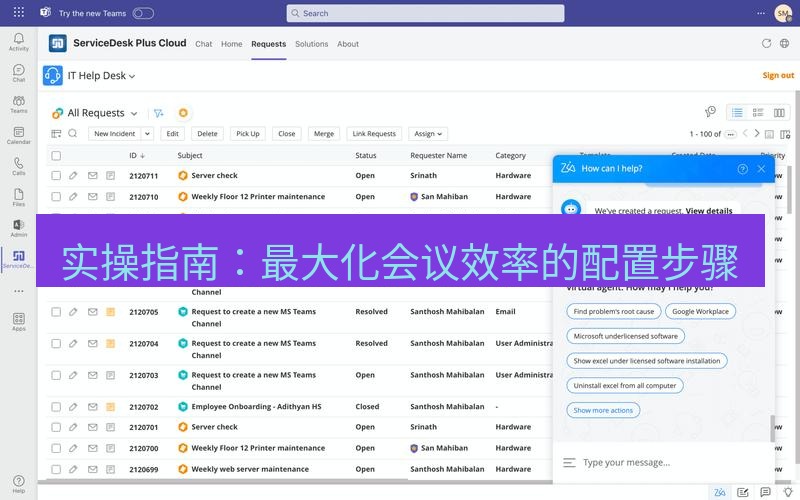Open the About tab
The height and width of the screenshot is (500, 800).
coord(348,44)
